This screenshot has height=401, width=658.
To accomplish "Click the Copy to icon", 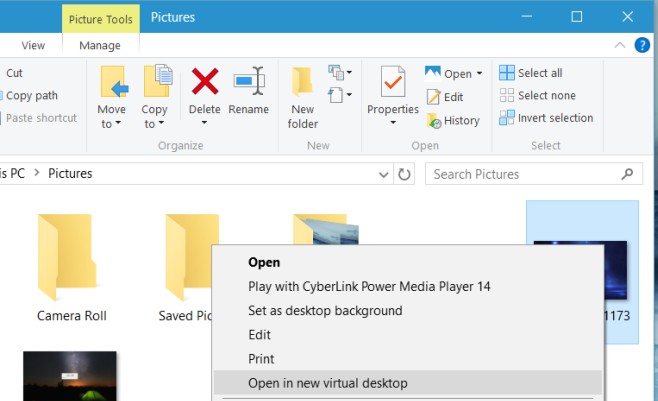I will point(157,81).
